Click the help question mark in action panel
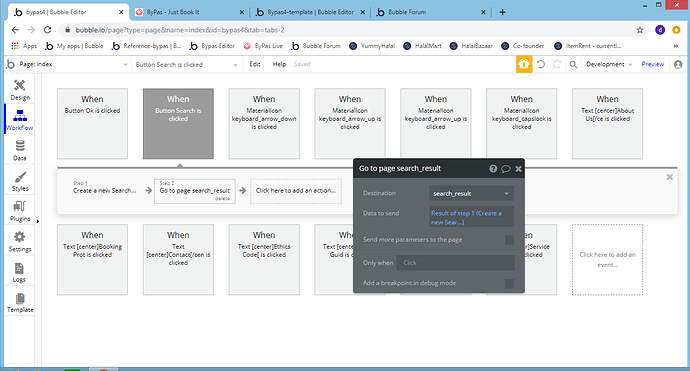Screen dimensions: 690x371 click(x=493, y=169)
